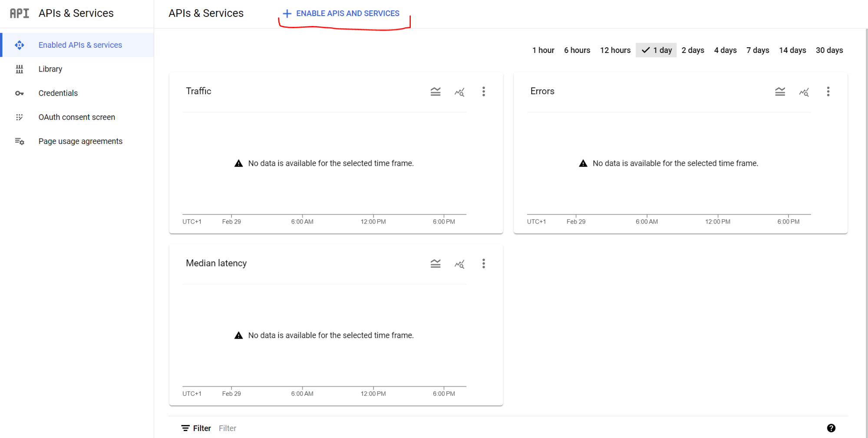Click the help question mark icon
This screenshot has height=438, width=868.
831,428
